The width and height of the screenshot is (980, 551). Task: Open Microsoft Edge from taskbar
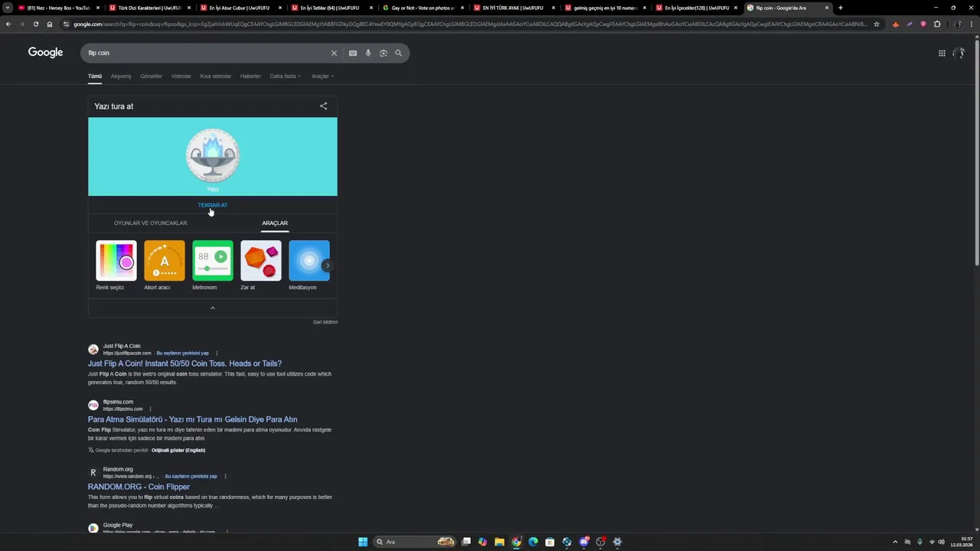(x=533, y=542)
